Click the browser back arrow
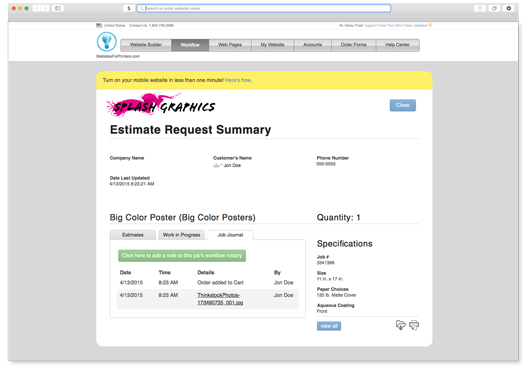This screenshot has height=366, width=532. [37, 8]
